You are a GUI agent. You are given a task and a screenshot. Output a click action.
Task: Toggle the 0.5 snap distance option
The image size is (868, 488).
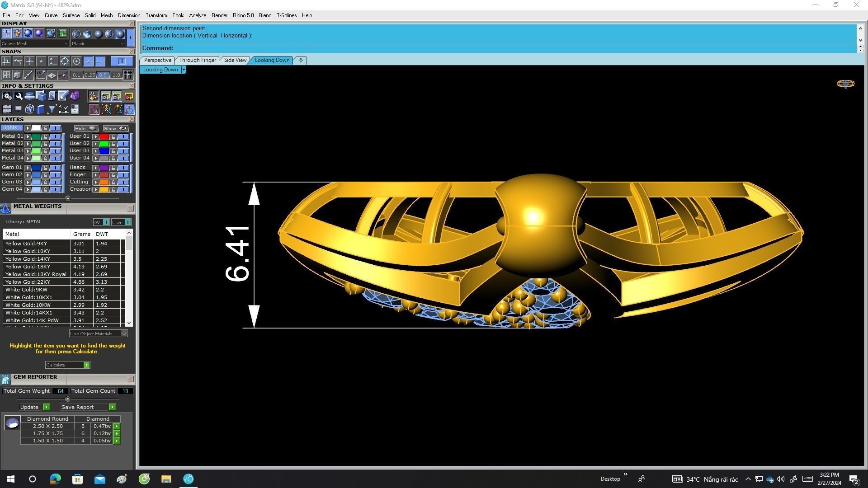click(103, 75)
